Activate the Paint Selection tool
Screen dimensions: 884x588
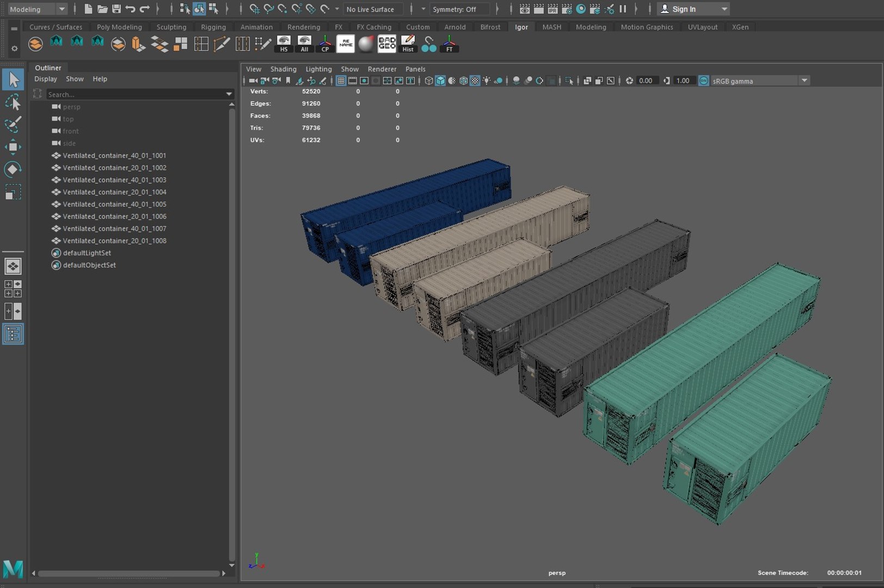(13, 124)
